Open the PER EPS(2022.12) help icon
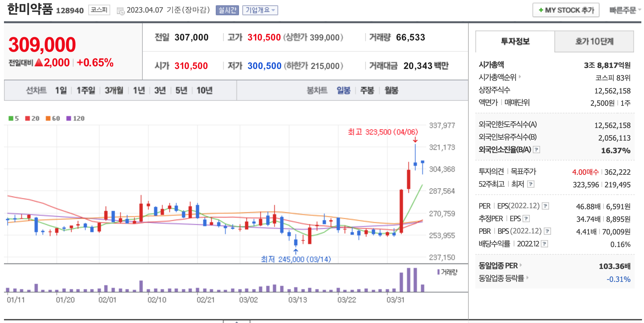The height and width of the screenshot is (323, 644). click(545, 206)
